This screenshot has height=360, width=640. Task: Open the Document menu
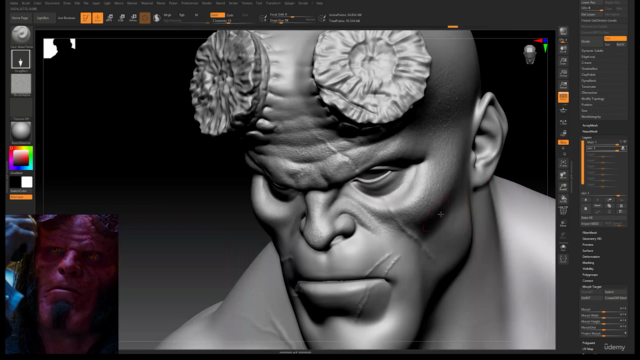[x=52, y=3]
